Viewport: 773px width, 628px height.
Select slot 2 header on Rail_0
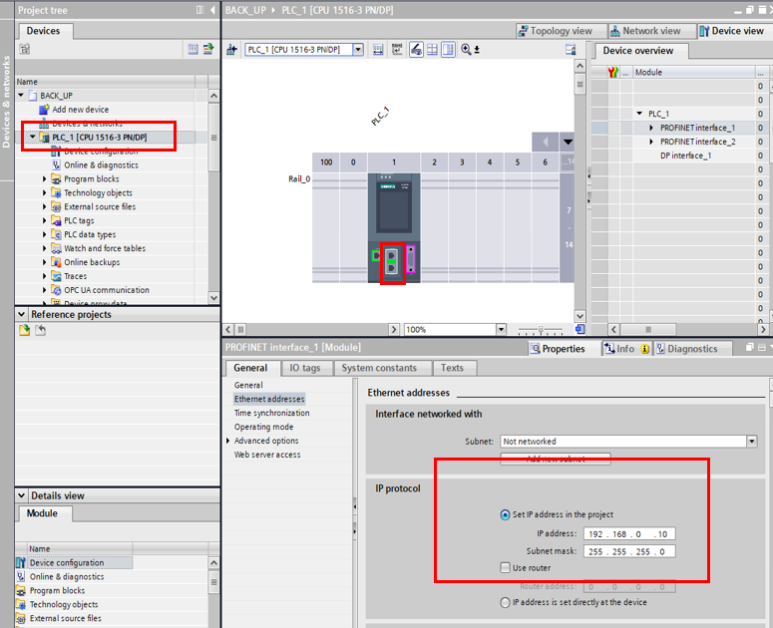pos(434,162)
